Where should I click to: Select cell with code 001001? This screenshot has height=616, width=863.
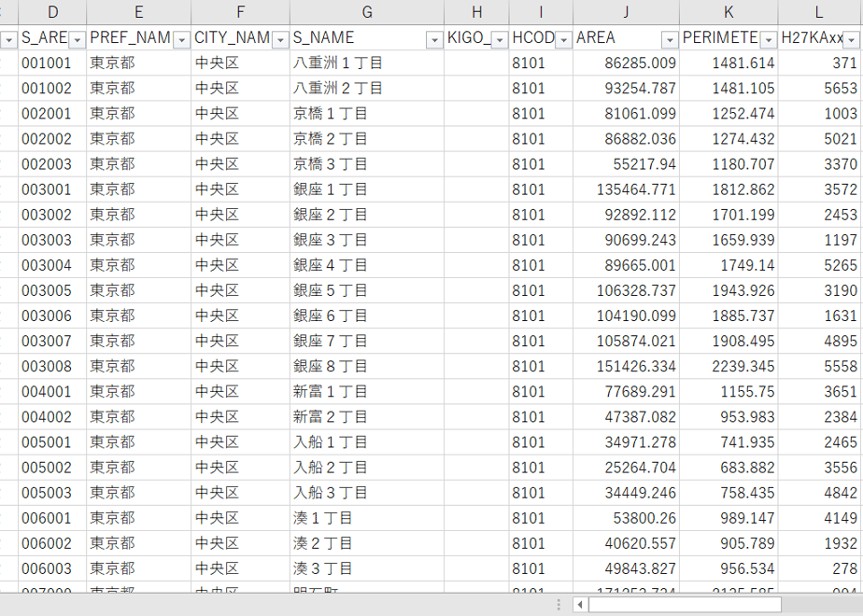[x=52, y=63]
